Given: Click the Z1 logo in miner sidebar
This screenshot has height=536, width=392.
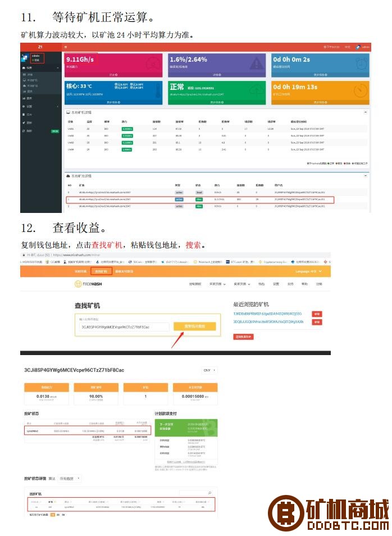Looking at the screenshot, I should click(x=40, y=47).
